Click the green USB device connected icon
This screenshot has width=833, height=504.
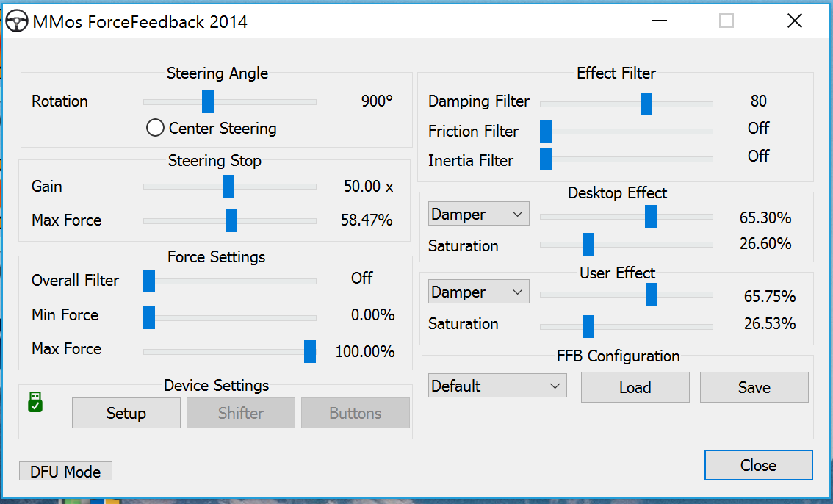pos(35,402)
